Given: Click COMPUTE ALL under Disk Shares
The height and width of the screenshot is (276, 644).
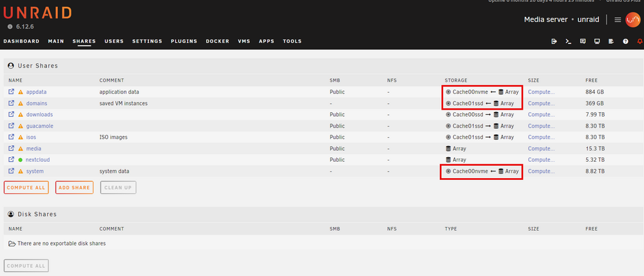Looking at the screenshot, I should click(x=26, y=266).
